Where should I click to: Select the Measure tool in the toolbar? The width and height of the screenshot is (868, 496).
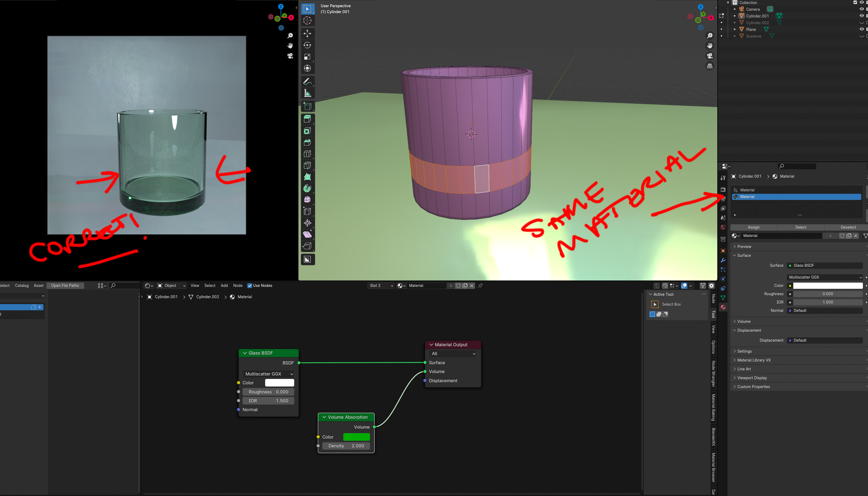tap(308, 93)
